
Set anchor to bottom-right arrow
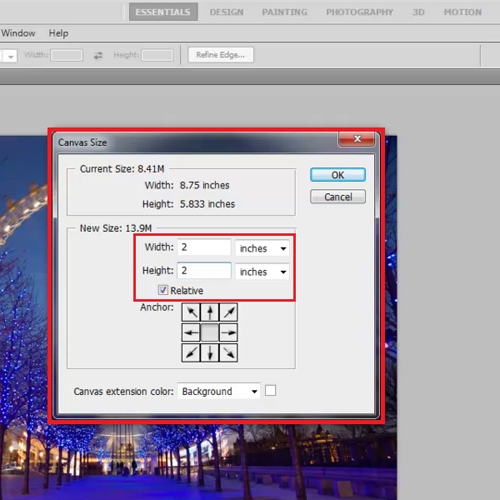tap(229, 353)
